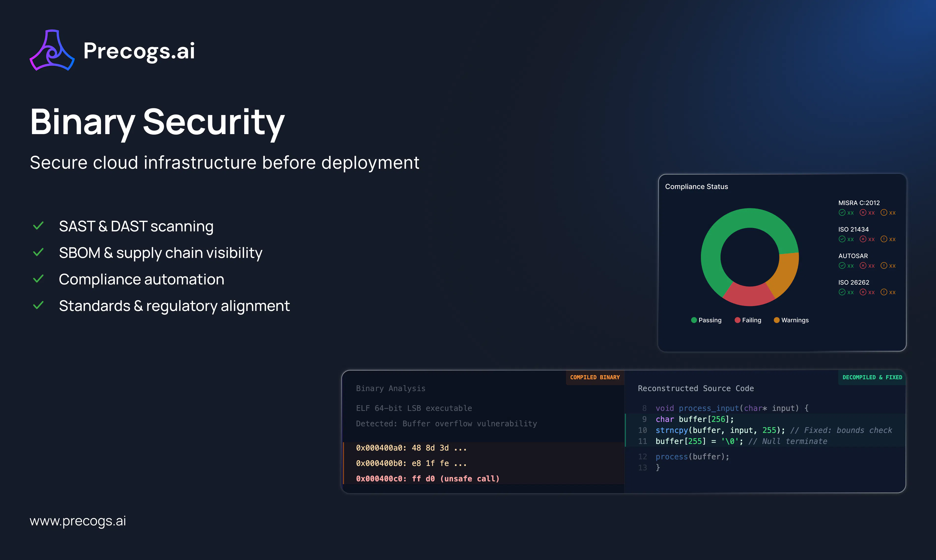The width and height of the screenshot is (936, 560).
Task: Click the green passing icon under ISO 21434
Action: [842, 239]
